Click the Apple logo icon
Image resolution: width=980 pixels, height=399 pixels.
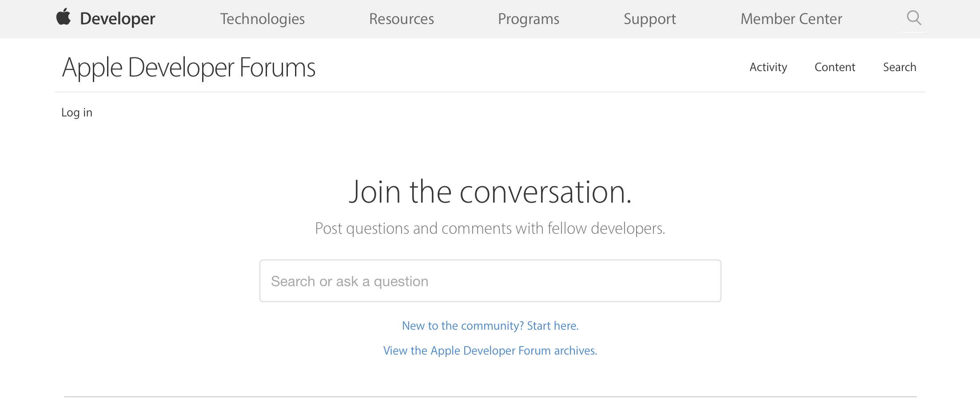tap(64, 17)
